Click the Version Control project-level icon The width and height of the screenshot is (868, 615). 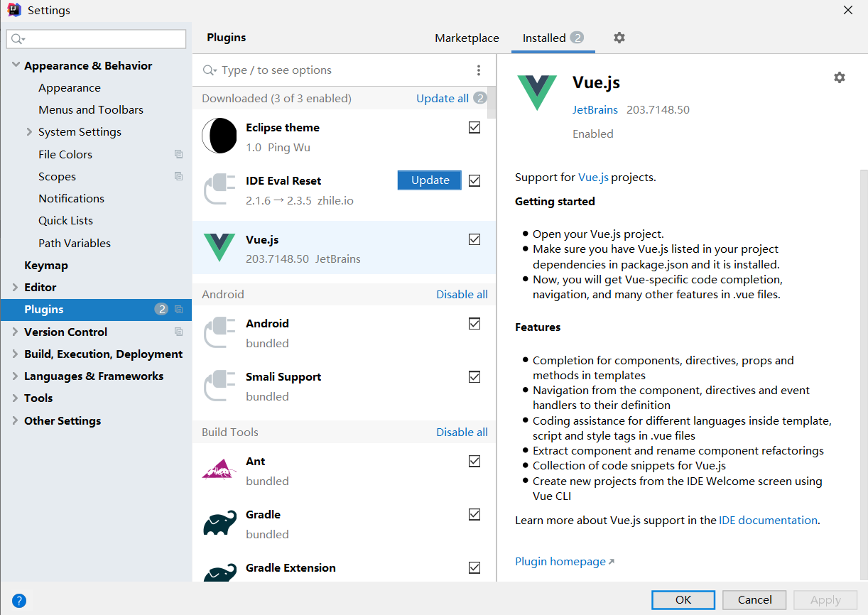[178, 332]
